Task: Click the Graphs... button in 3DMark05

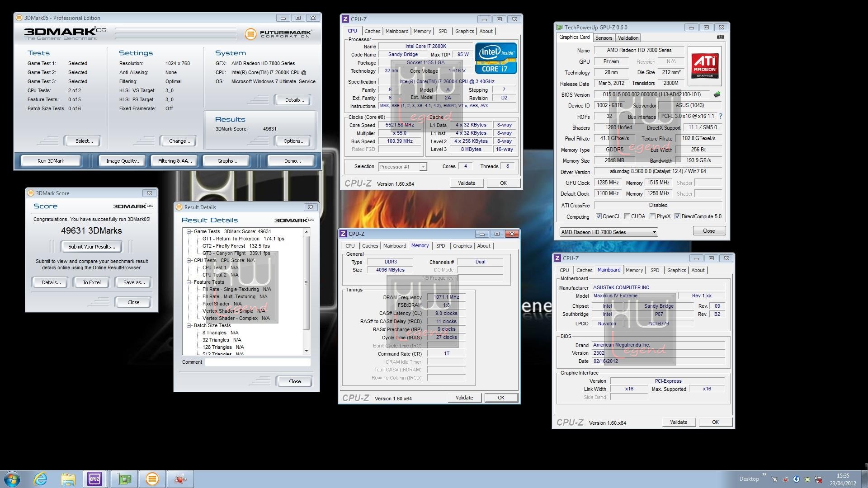Action: click(227, 161)
